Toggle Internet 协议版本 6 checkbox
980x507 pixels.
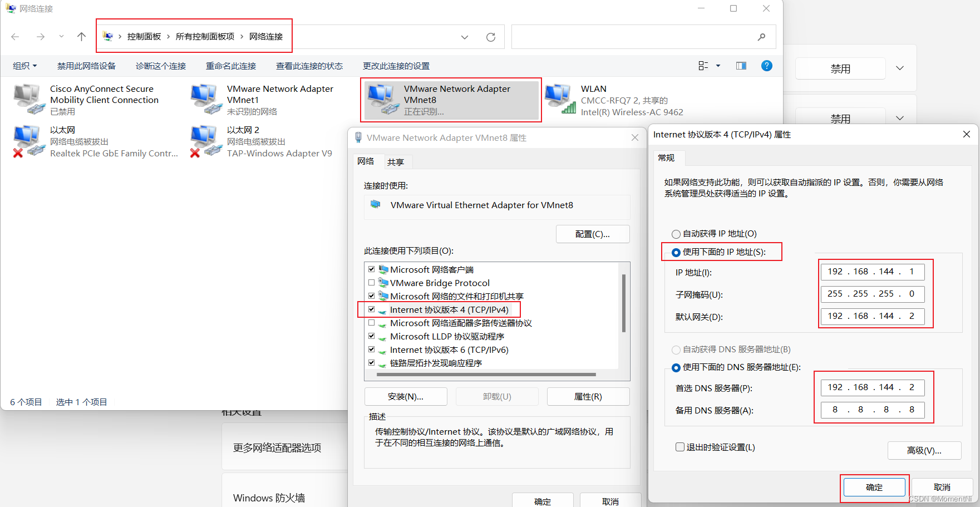point(371,350)
